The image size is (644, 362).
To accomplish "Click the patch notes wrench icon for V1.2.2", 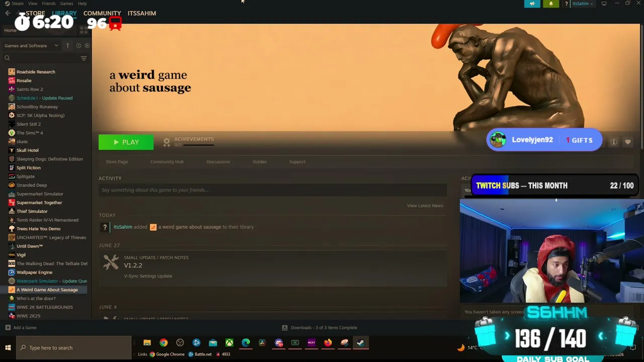I will [111, 261].
